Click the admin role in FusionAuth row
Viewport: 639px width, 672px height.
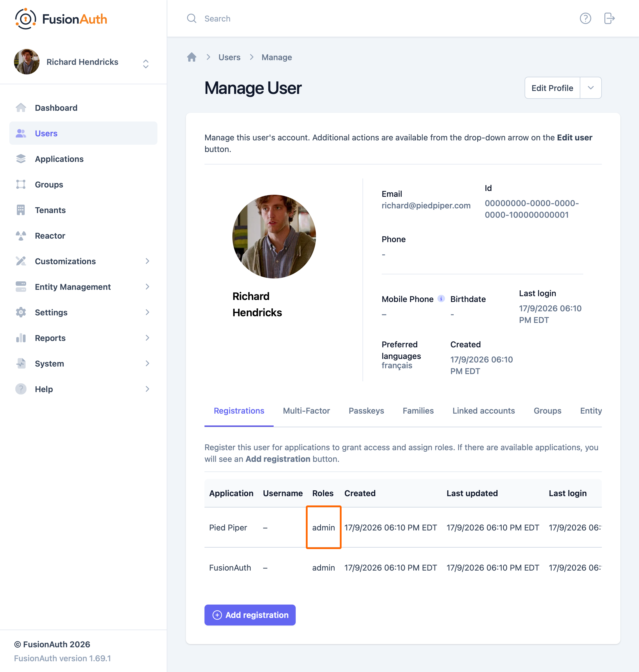coord(323,568)
